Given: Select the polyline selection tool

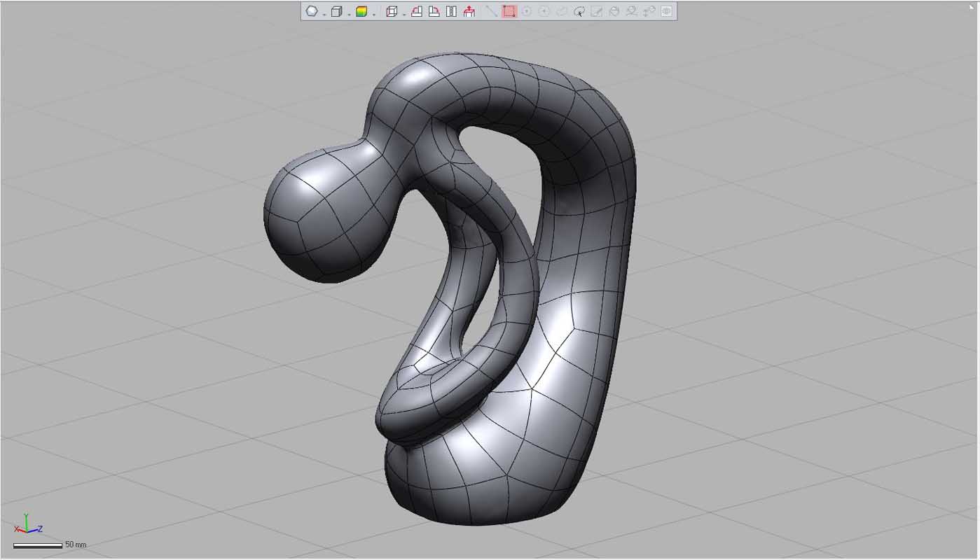Looking at the screenshot, I should (x=561, y=11).
